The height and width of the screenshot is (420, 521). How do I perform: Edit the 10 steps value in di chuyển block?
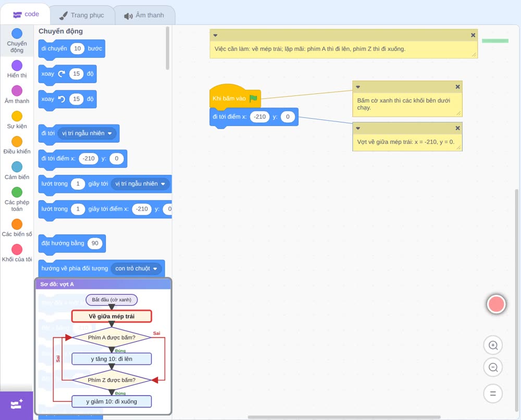pos(78,48)
